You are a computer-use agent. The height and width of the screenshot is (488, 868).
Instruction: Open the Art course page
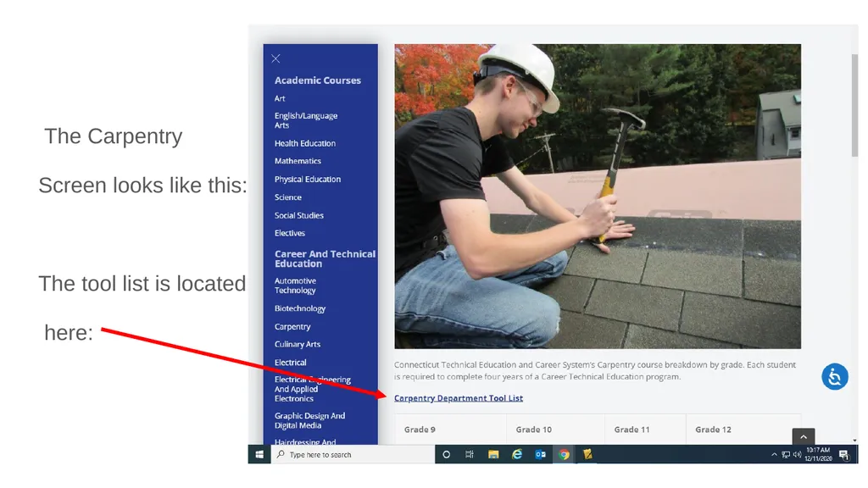tap(280, 98)
